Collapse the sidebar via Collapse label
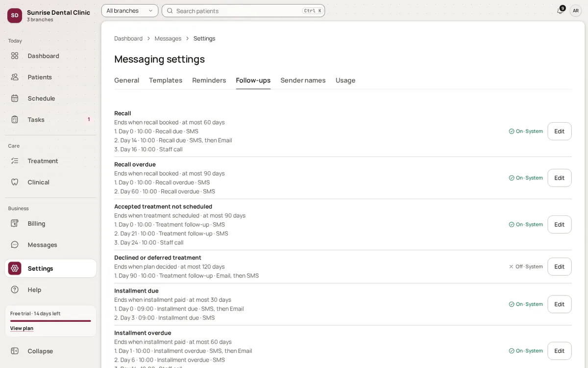Screen dimensions: 588x368 pyautogui.click(x=40, y=351)
